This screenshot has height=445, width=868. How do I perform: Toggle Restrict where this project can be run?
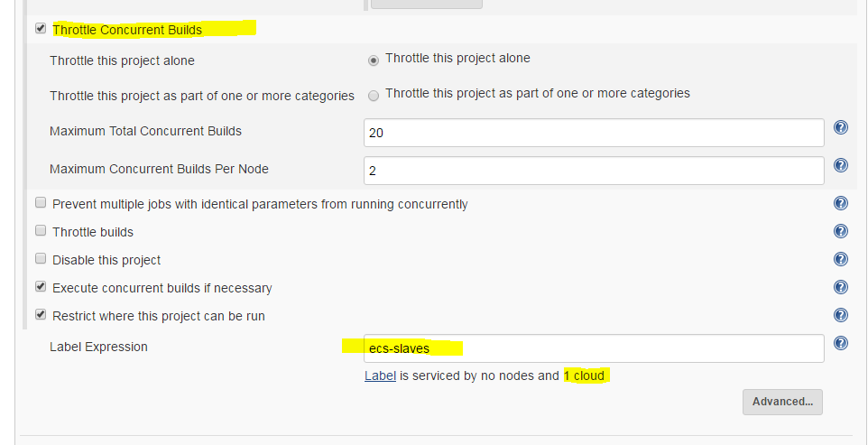[41, 315]
